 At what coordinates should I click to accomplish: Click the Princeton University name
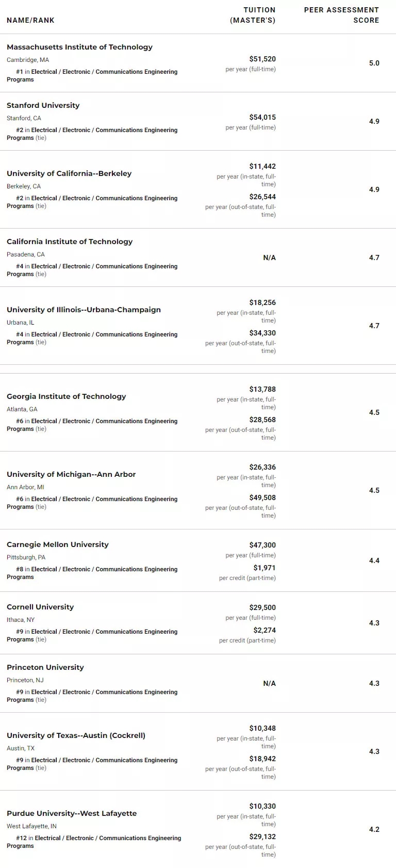45,667
